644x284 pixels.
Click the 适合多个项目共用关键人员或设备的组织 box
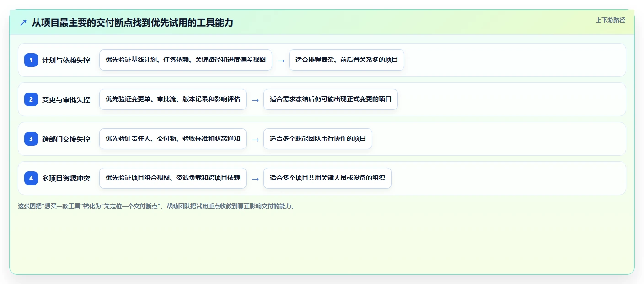(327, 178)
